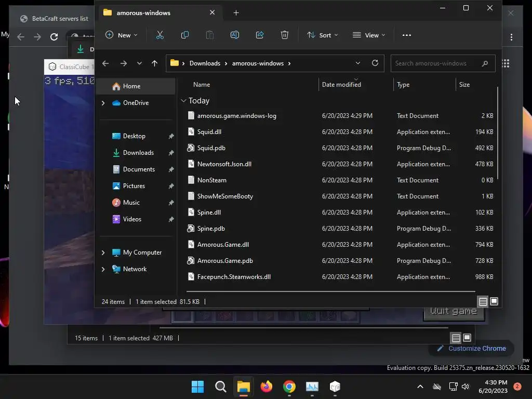Refresh the amorous-windows folder view

click(375, 63)
